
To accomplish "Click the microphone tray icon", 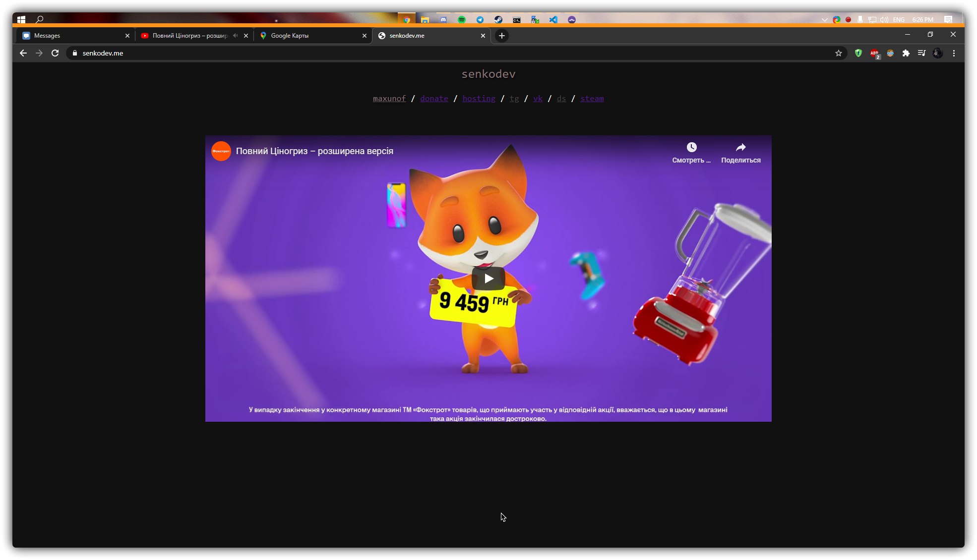I will point(860,20).
